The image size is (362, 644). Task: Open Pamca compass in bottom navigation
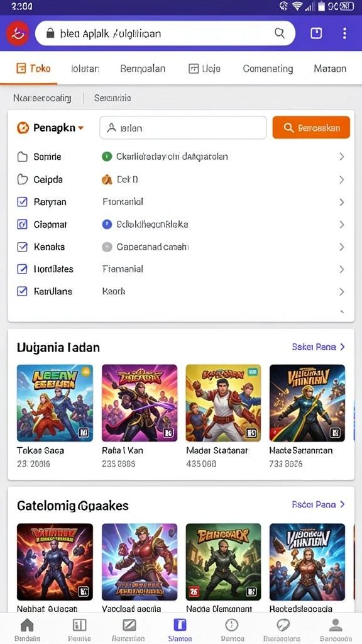(232, 630)
